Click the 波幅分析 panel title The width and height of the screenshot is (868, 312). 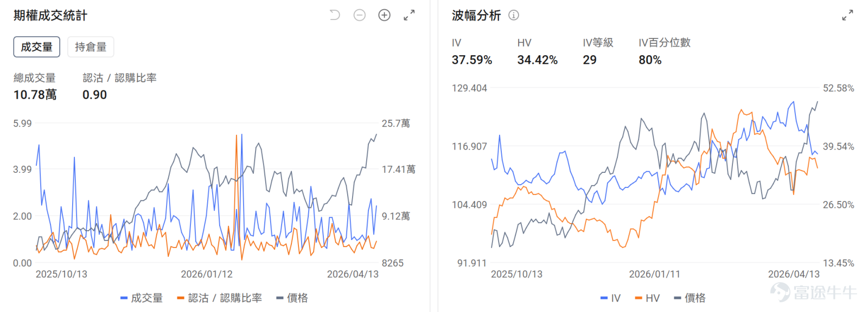[x=476, y=15]
